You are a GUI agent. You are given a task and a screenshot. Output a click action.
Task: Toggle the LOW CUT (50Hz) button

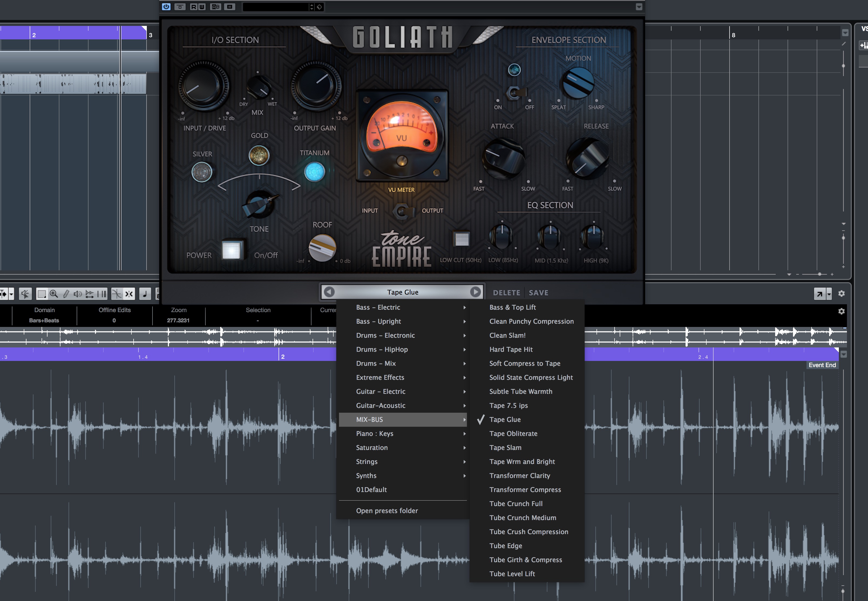[x=462, y=239]
